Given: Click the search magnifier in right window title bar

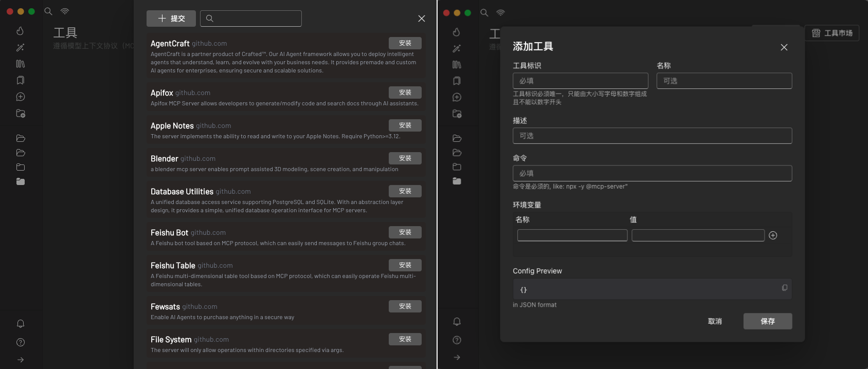Looking at the screenshot, I should [x=484, y=12].
